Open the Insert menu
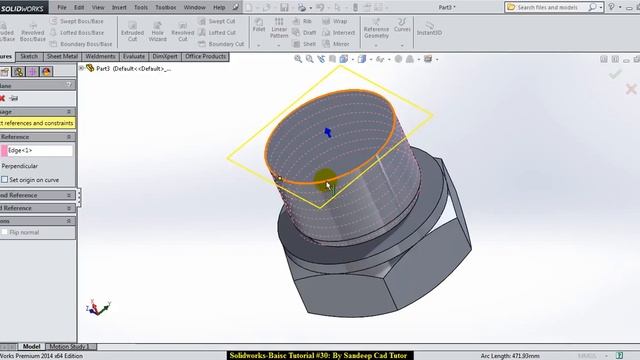The height and width of the screenshot is (360, 640). coord(119,7)
